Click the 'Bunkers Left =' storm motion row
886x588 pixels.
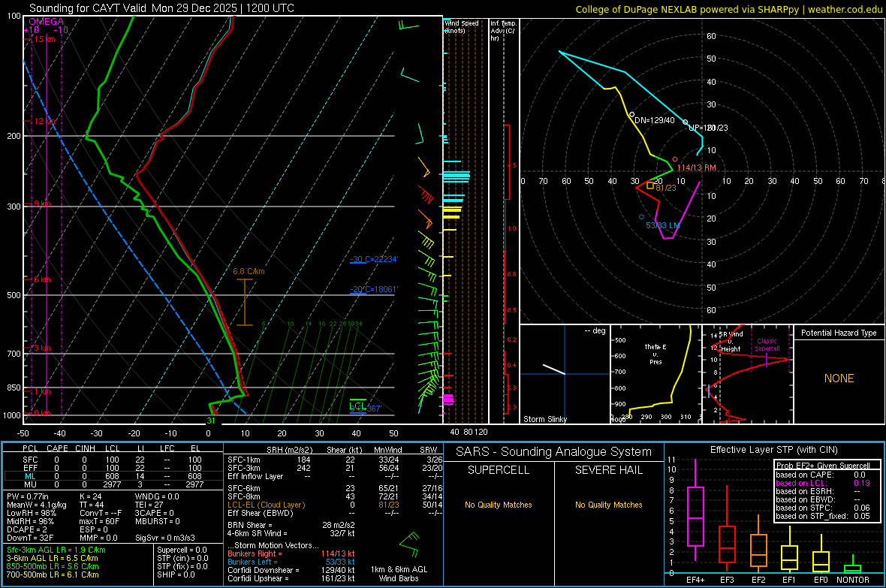pyautogui.click(x=291, y=562)
